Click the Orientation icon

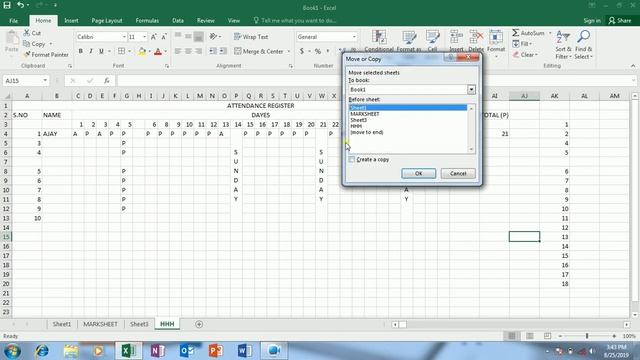click(213, 37)
